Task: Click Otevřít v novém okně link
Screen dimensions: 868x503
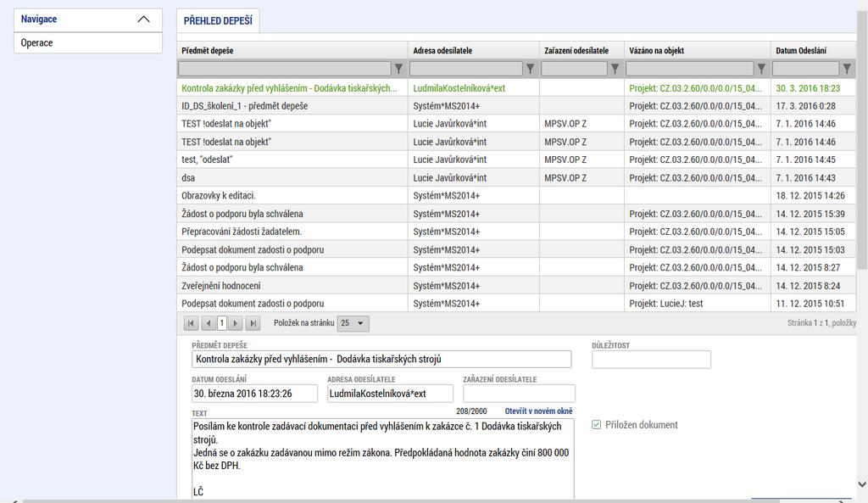Action: click(x=538, y=411)
